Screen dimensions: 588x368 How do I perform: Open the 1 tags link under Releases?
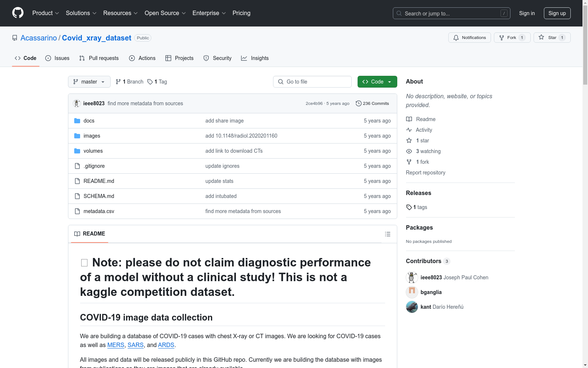coord(417,207)
